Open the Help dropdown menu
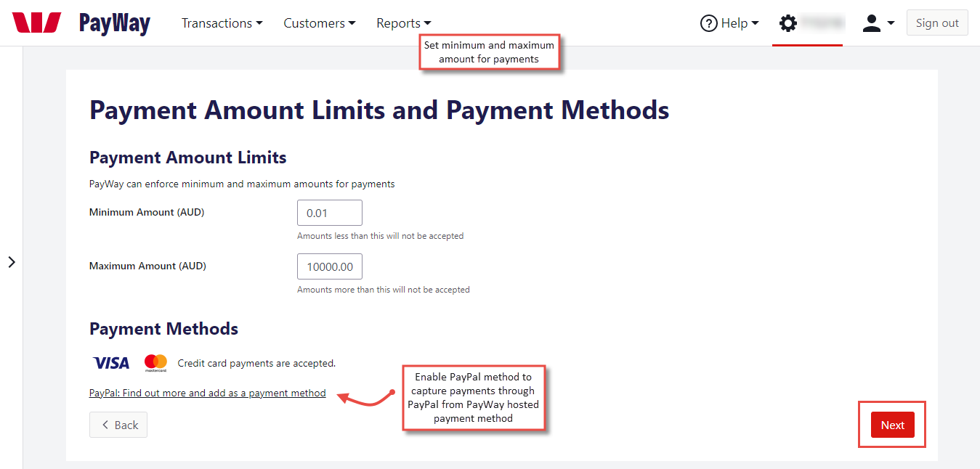 point(729,23)
